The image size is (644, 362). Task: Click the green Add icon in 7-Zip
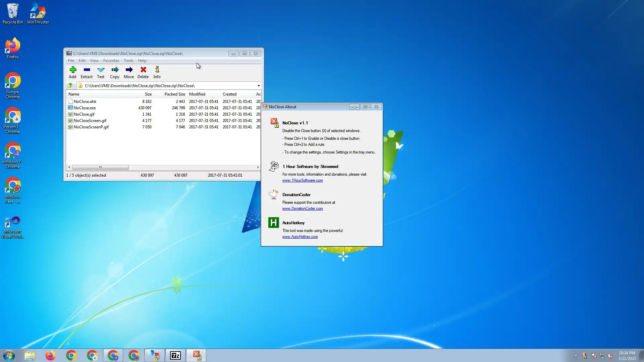[72, 70]
